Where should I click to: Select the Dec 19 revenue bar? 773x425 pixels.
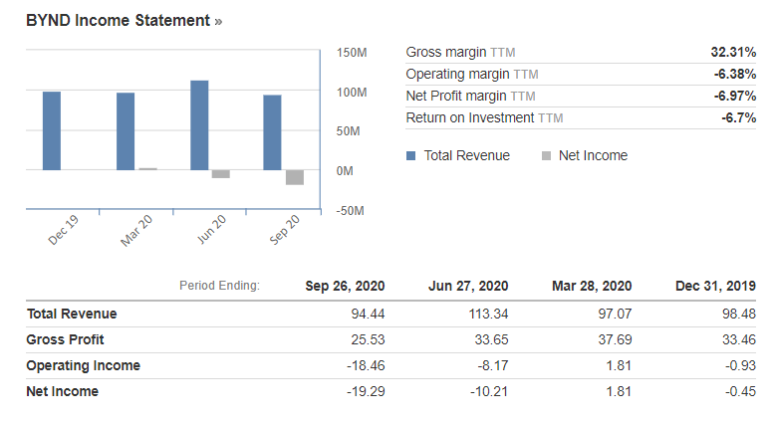point(52,131)
